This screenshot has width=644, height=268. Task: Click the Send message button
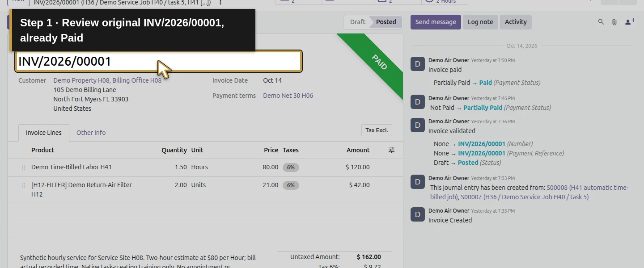(436, 22)
